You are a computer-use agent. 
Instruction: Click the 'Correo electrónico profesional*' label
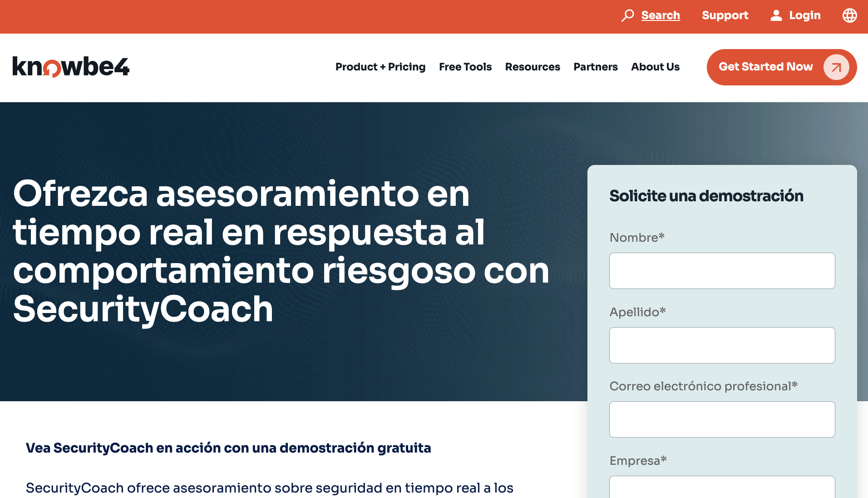[x=703, y=386]
